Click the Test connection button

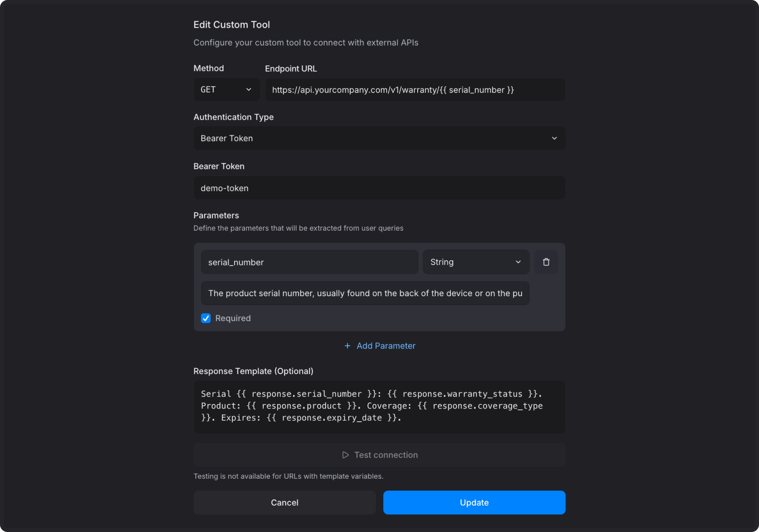(x=379, y=455)
